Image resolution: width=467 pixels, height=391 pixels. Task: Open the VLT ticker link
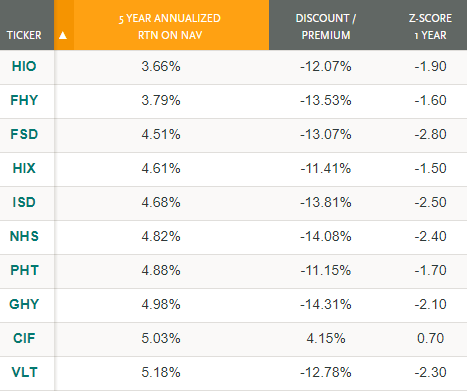24,372
